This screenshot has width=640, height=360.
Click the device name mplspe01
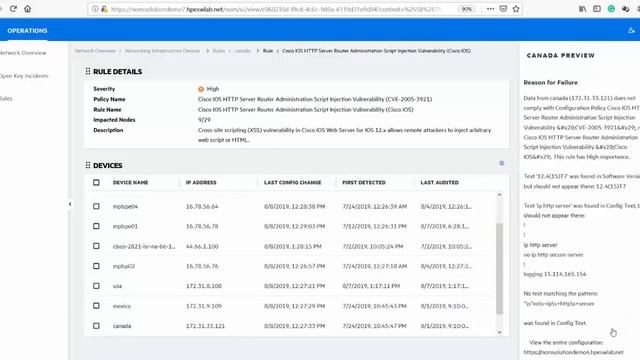[125, 227]
